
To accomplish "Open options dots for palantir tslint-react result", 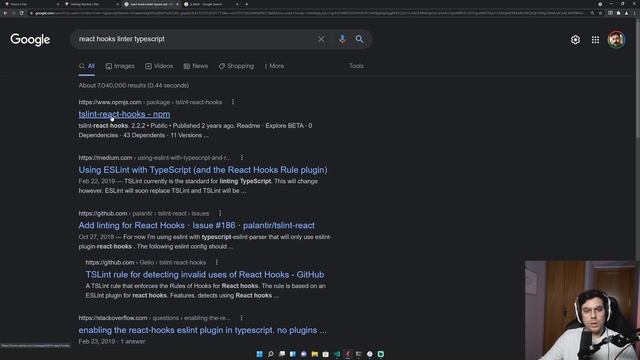I will pos(220,213).
